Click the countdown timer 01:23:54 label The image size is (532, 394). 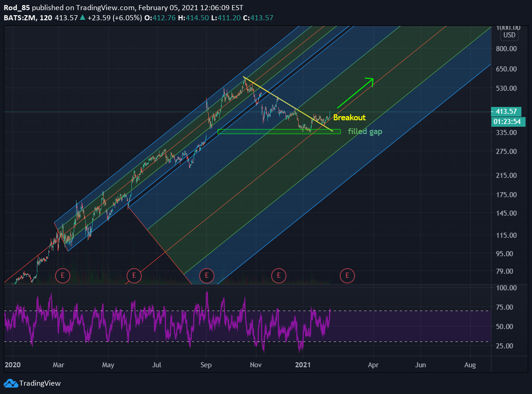508,122
